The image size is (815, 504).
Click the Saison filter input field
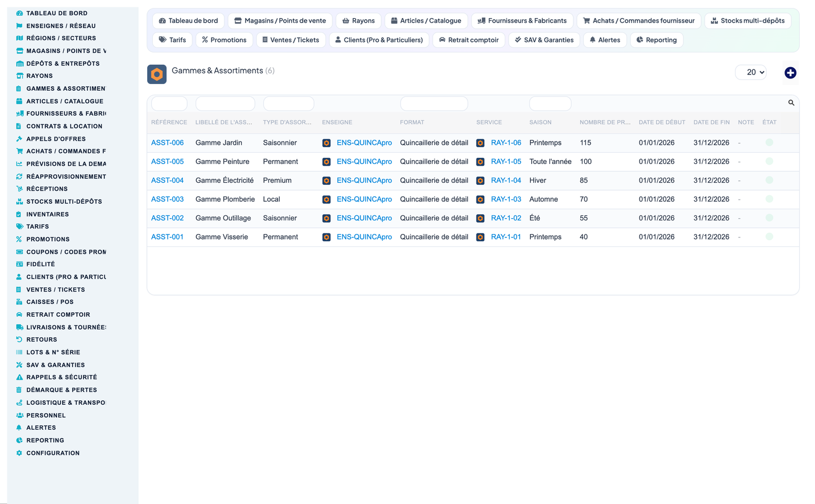click(x=550, y=103)
